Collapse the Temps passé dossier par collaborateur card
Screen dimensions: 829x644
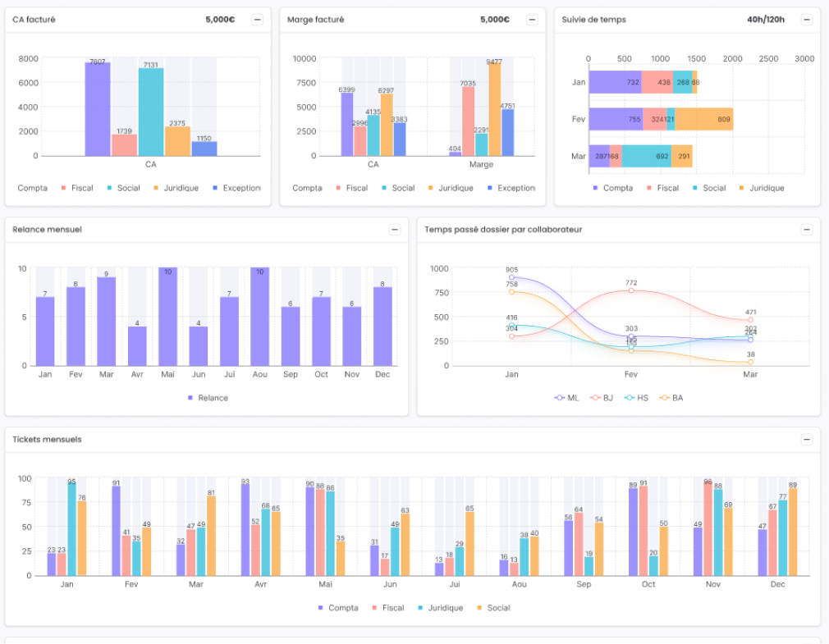click(x=807, y=229)
